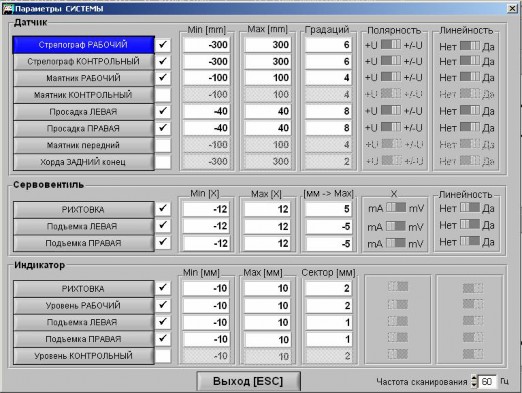Click Max field of Просадка ПРАВАЯ
The width and height of the screenshot is (522, 393).
coord(267,128)
